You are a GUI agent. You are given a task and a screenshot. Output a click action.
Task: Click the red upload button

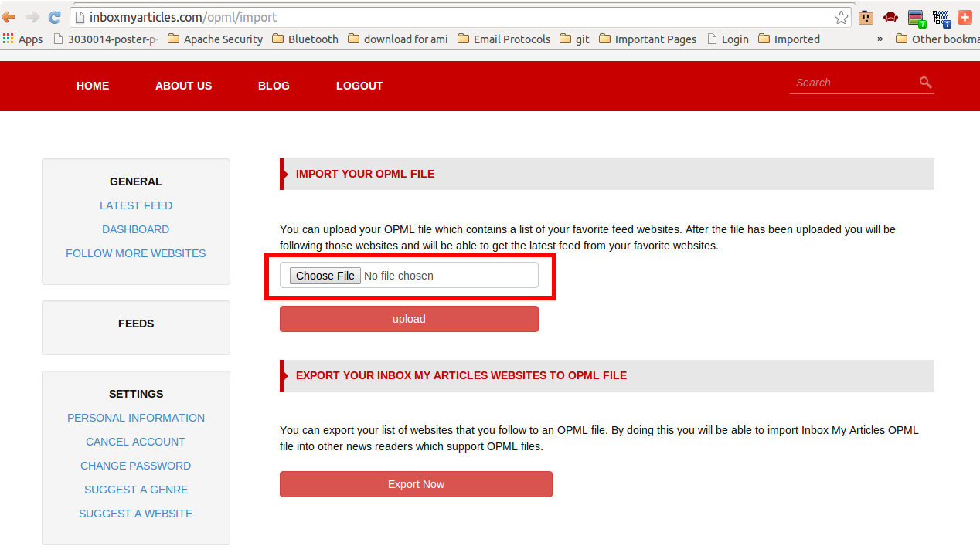pos(409,319)
